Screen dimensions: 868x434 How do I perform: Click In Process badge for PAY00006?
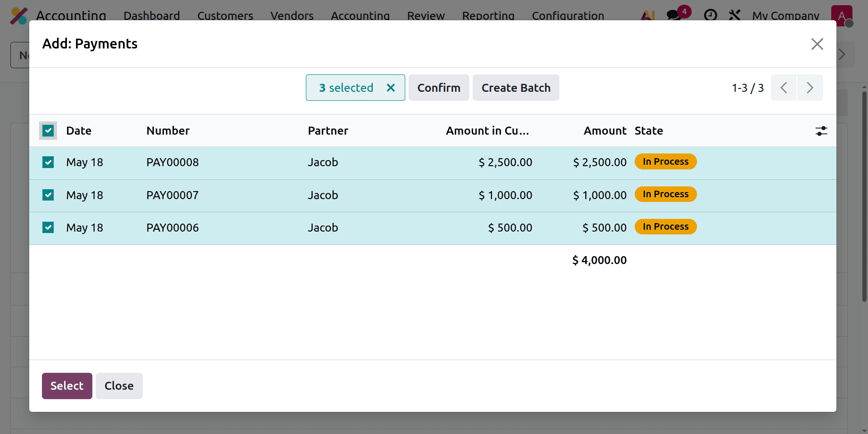(665, 226)
